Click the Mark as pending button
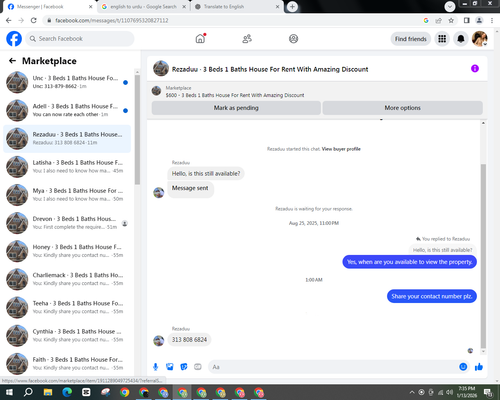500x400 pixels. (x=236, y=108)
